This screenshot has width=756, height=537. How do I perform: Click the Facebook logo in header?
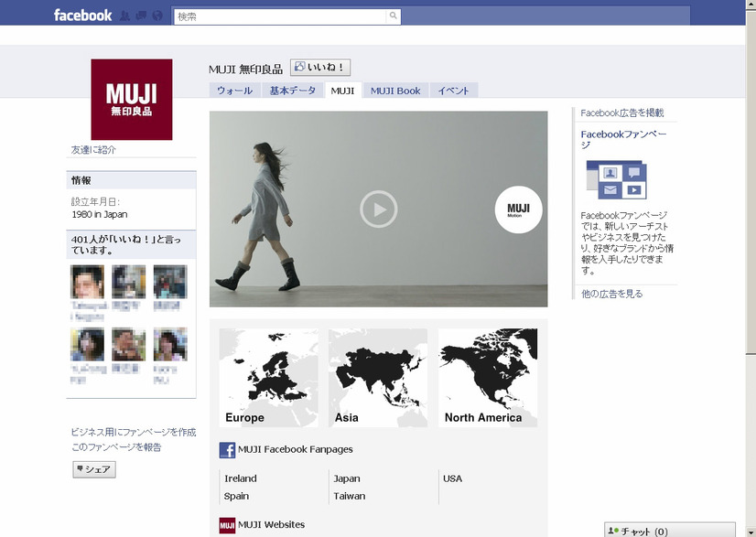82,16
